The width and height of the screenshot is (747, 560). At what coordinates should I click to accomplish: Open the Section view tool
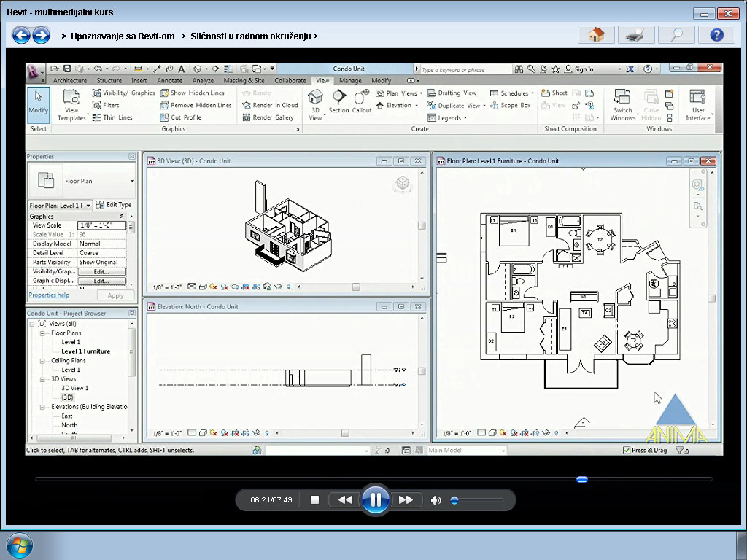point(338,99)
